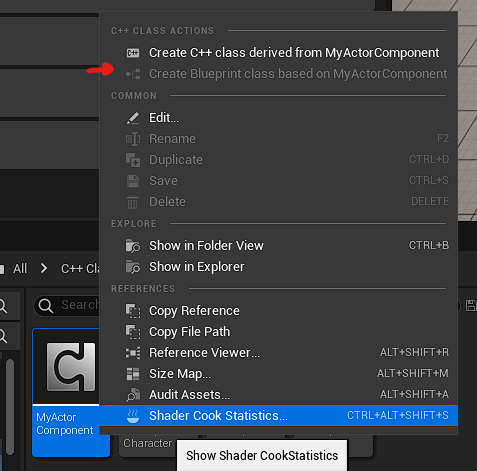477x471 pixels.
Task: Open the Reference Viewer...
Action: coord(279,353)
